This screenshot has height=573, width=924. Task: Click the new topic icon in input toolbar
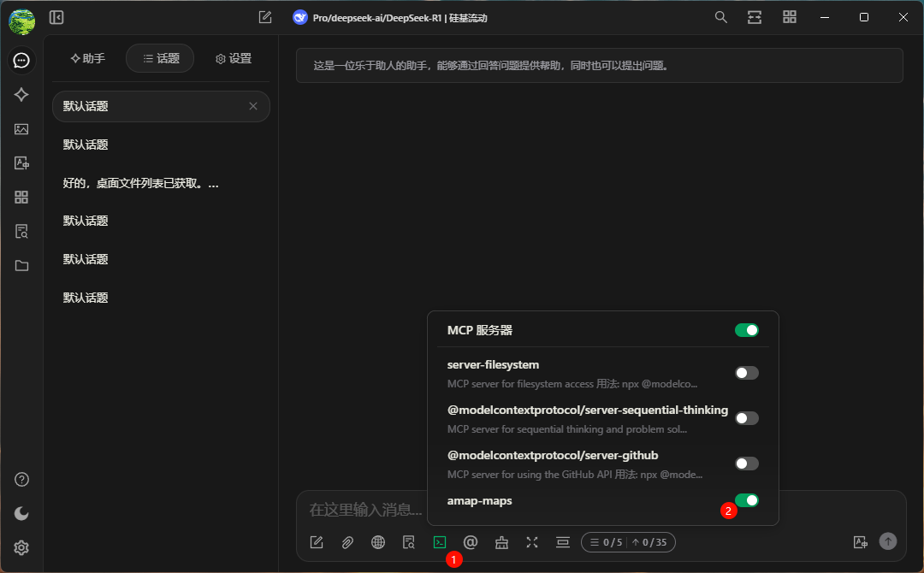pyautogui.click(x=317, y=542)
